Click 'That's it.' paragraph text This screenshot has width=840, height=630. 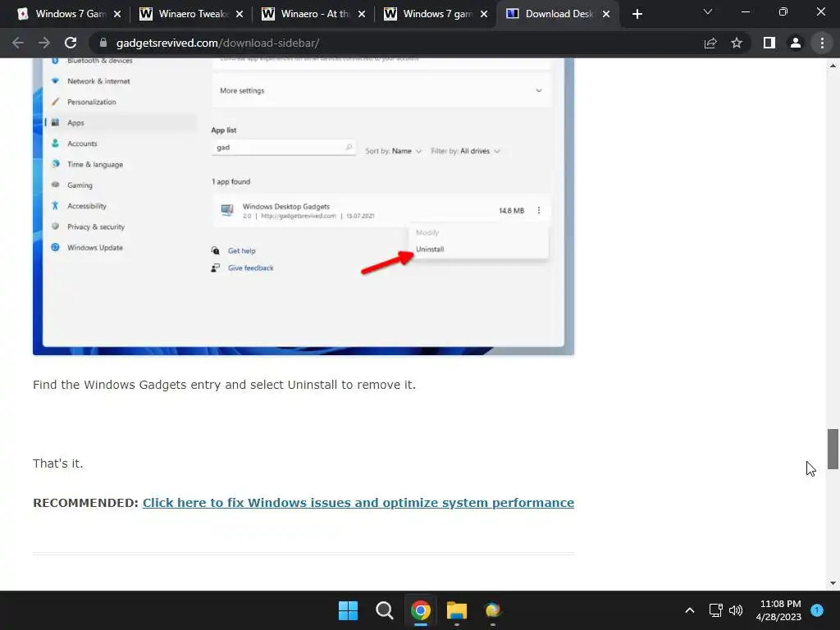58,463
